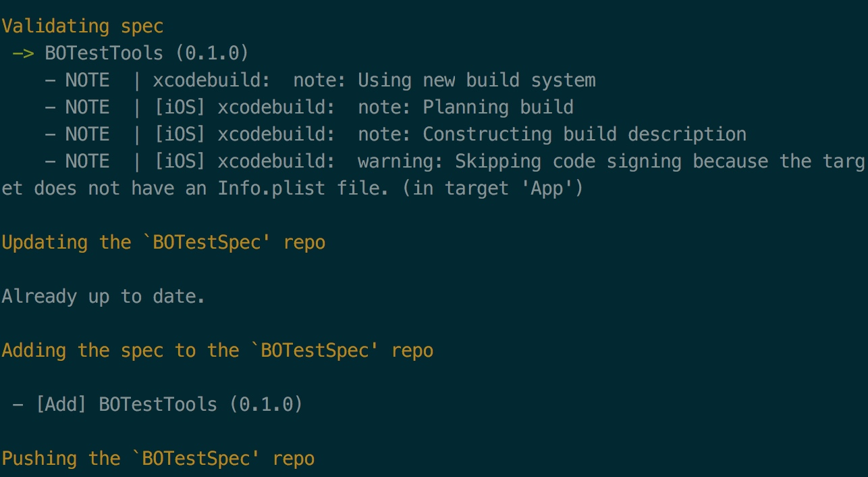Click 'Updating the `BOTestSpec' repo' line

click(163, 243)
